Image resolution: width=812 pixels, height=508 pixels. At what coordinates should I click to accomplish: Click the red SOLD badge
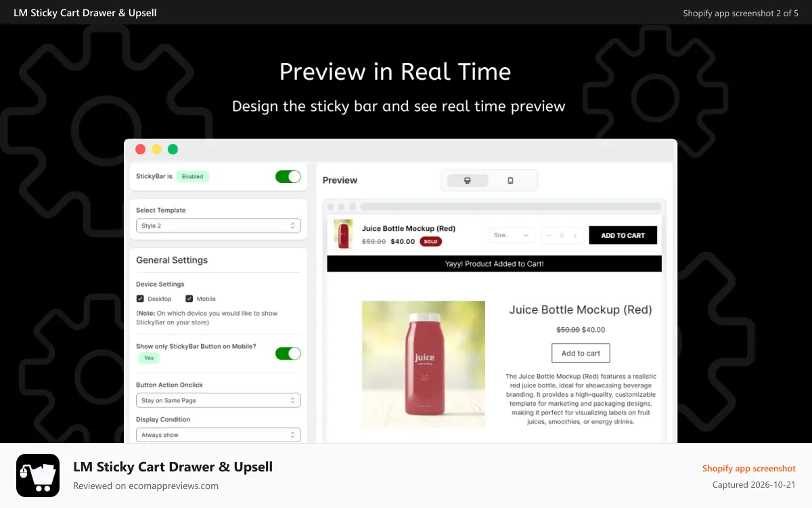[x=430, y=241]
